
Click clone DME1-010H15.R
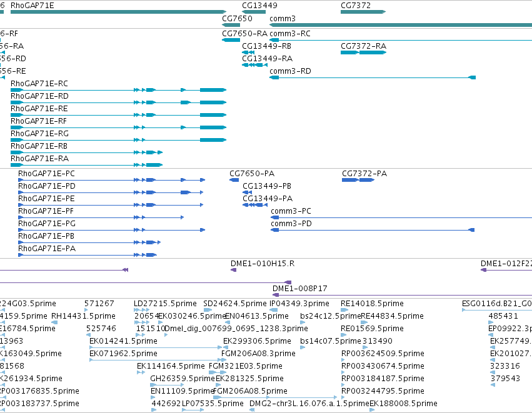tap(233, 271)
